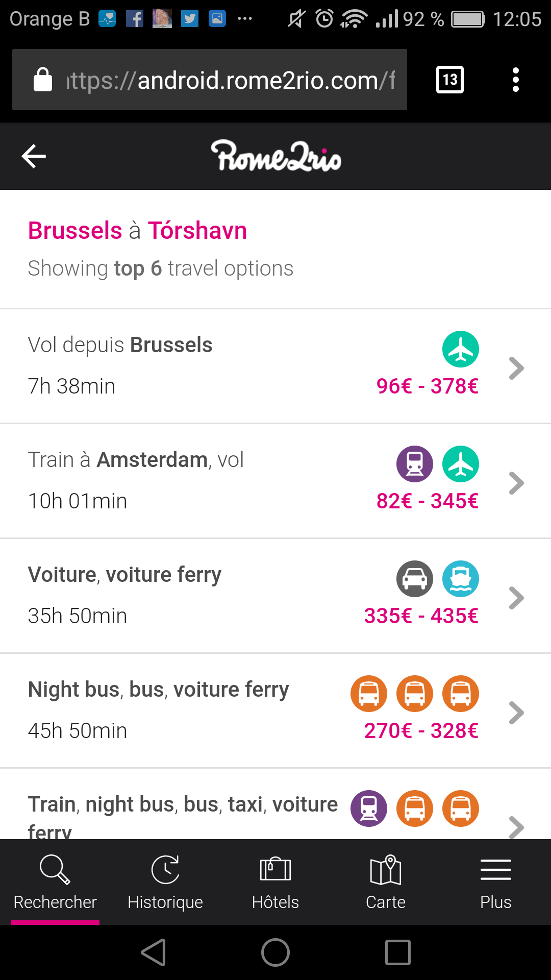The height and width of the screenshot is (980, 551).
Task: Tap the airplane icon for the Brussels flight
Action: pyautogui.click(x=461, y=350)
